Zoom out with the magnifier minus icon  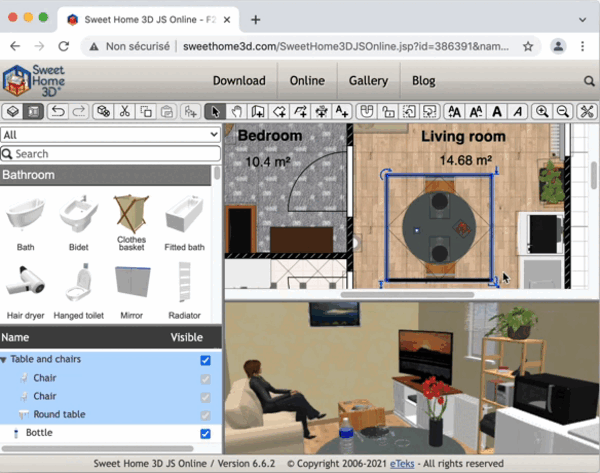563,112
